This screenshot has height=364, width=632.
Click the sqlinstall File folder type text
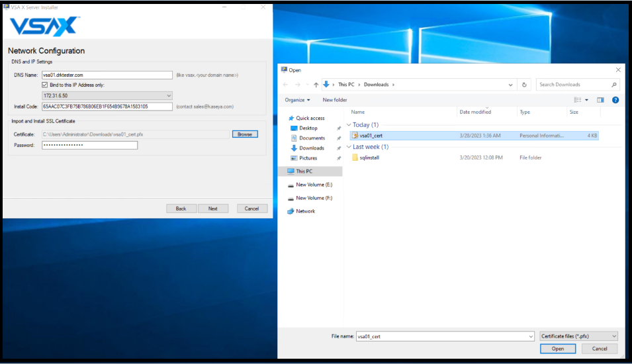click(531, 158)
